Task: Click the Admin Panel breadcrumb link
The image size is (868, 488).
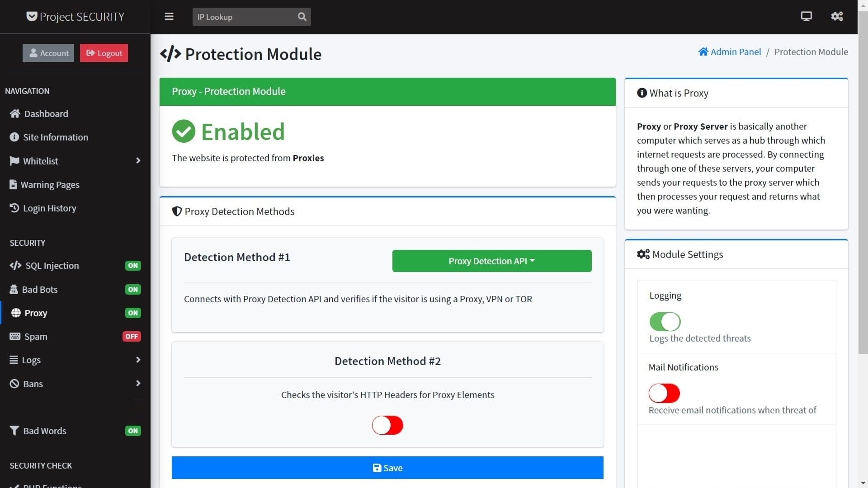Action: pos(730,52)
